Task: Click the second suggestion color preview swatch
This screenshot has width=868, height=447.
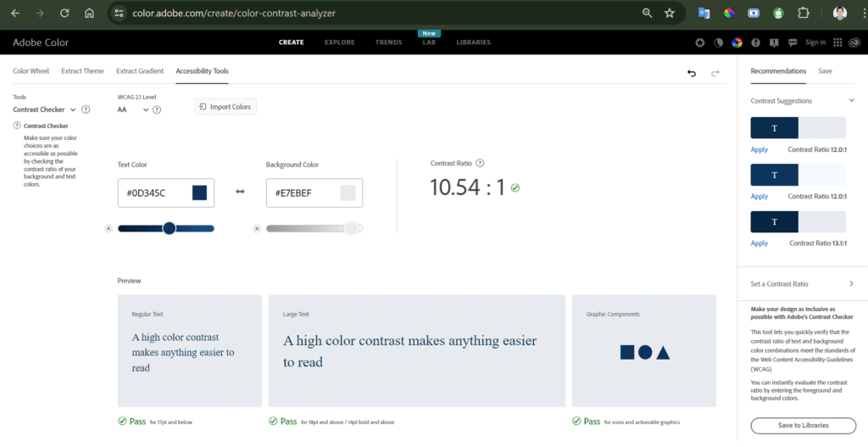Action: (x=798, y=175)
